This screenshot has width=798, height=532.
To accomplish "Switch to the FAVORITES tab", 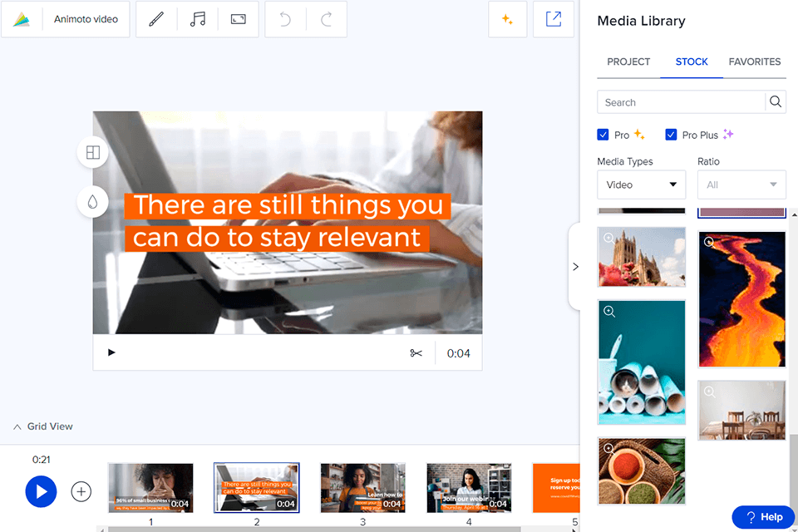I will [x=754, y=62].
